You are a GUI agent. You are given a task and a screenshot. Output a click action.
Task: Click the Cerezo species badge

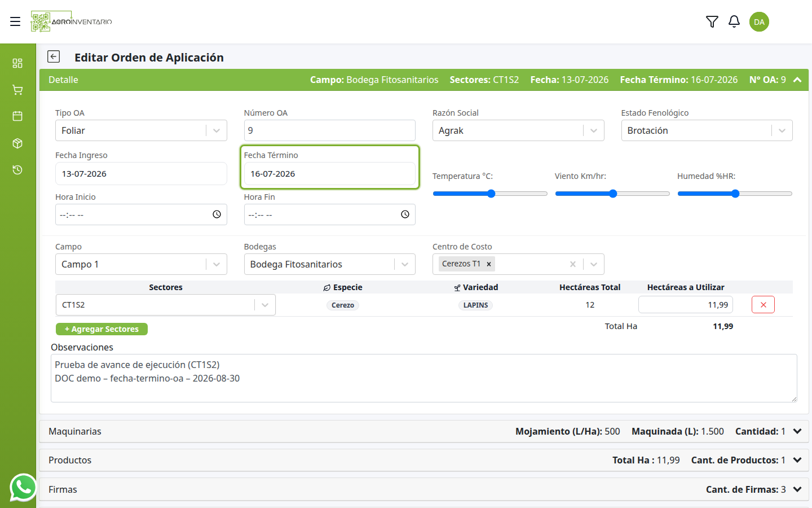tap(343, 305)
